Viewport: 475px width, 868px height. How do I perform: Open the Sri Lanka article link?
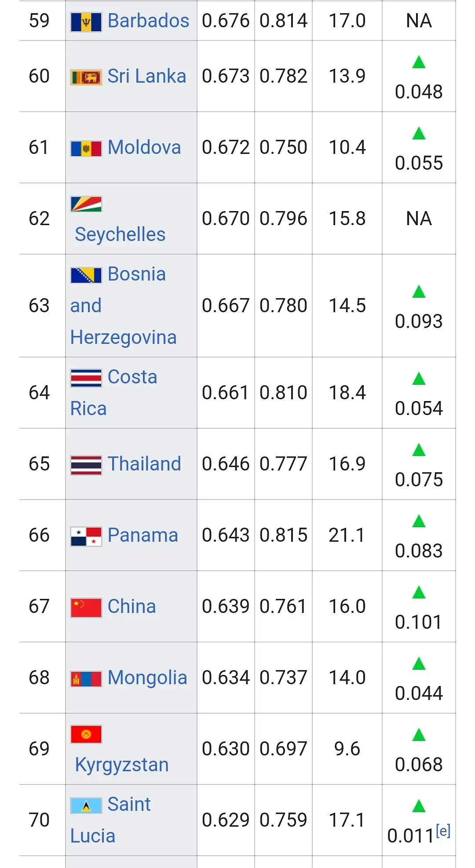pos(147,76)
